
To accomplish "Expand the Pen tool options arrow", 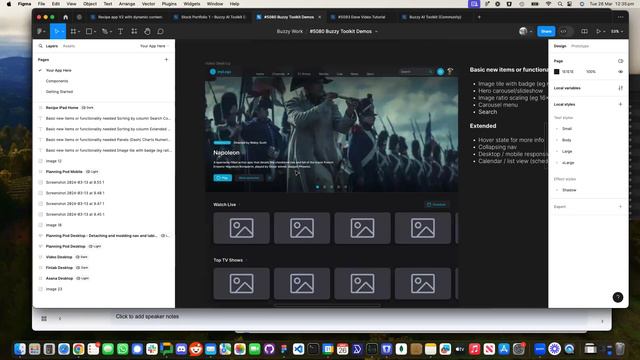I will 110,32.
